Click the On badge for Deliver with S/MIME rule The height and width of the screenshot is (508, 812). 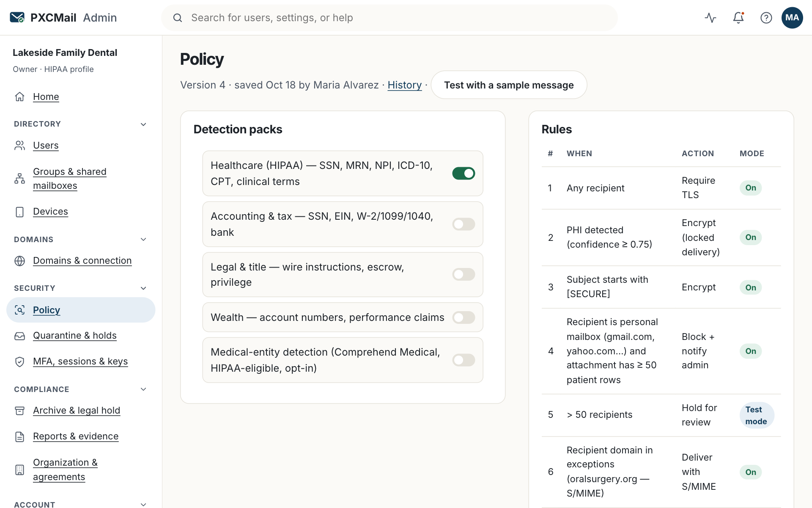coord(751,472)
